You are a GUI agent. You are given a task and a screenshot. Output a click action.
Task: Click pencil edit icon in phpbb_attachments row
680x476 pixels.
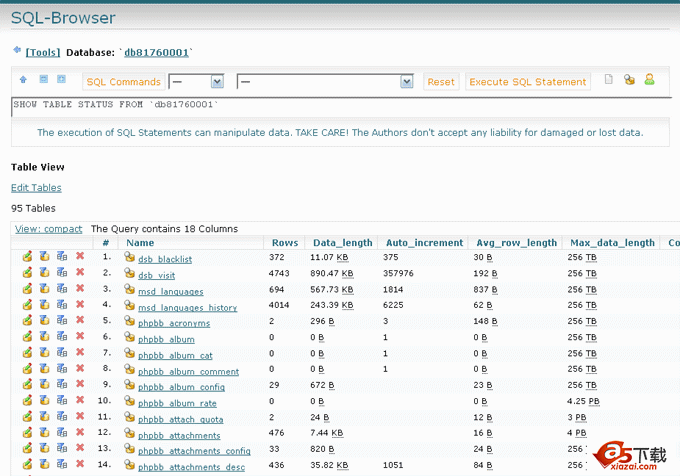point(27,435)
